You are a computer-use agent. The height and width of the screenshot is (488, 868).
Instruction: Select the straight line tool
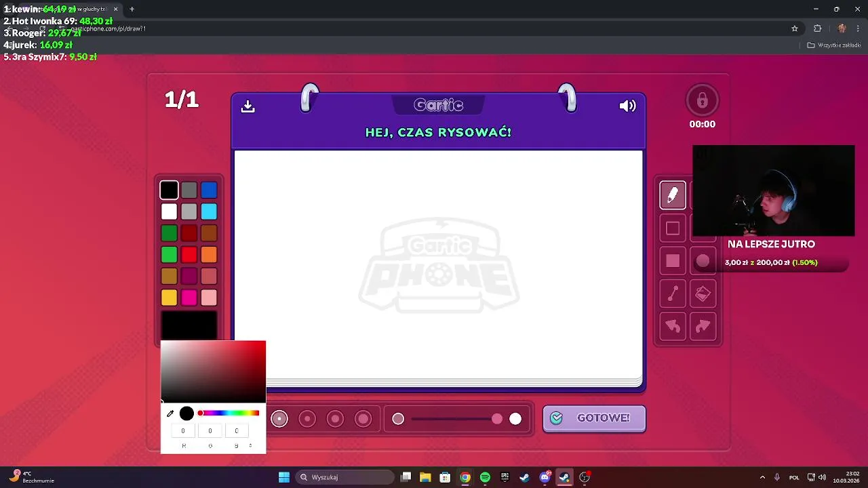pyautogui.click(x=673, y=293)
